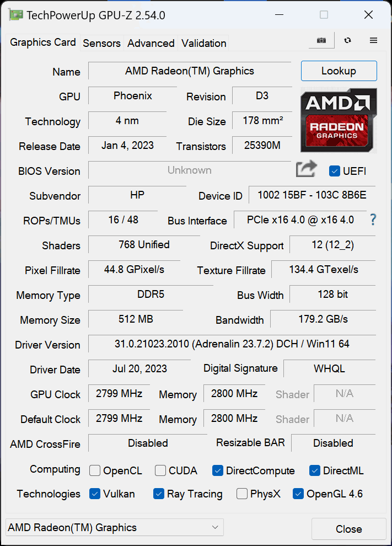Refresh GPU data with the refresh icon
392x546 pixels.
348,40
